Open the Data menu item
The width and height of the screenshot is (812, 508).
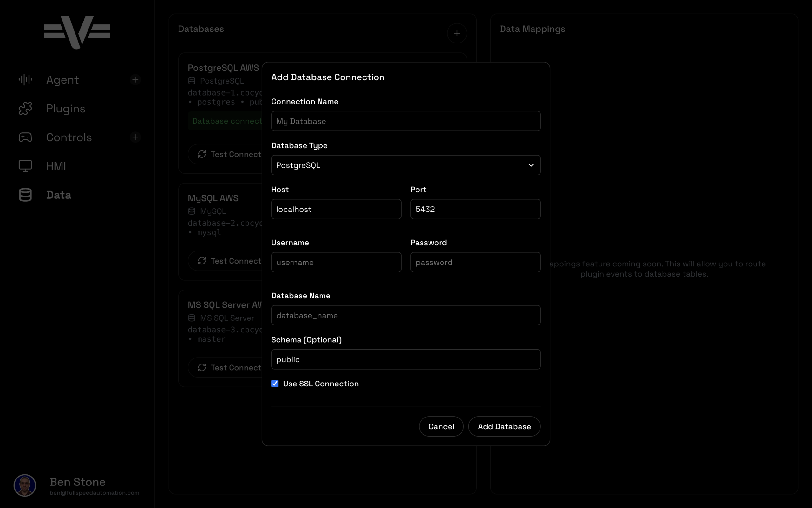click(x=59, y=195)
